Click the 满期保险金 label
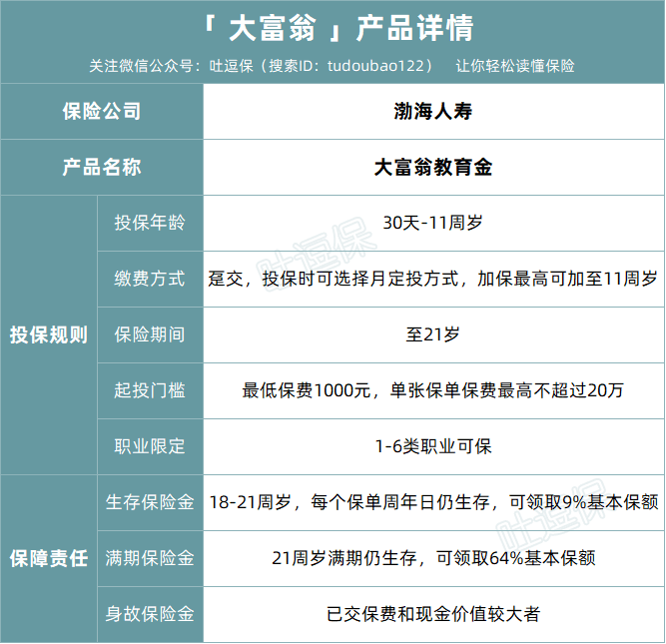 [151, 558]
